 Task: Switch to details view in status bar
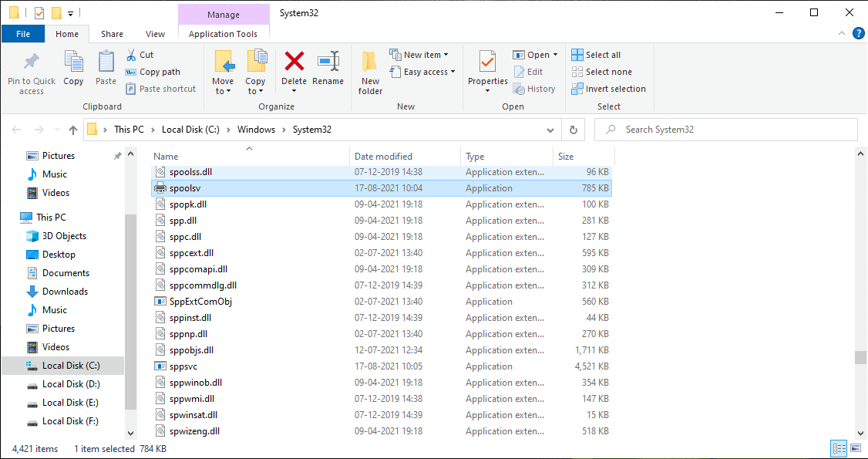(x=839, y=448)
